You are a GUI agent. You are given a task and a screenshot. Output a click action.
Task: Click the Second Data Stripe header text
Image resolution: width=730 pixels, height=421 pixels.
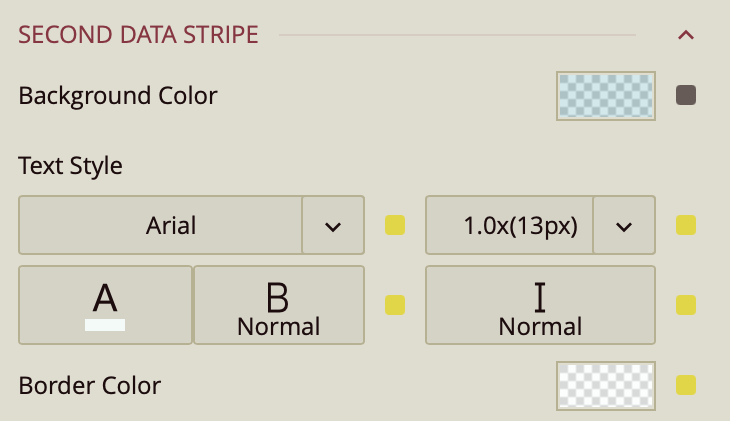pos(138,35)
